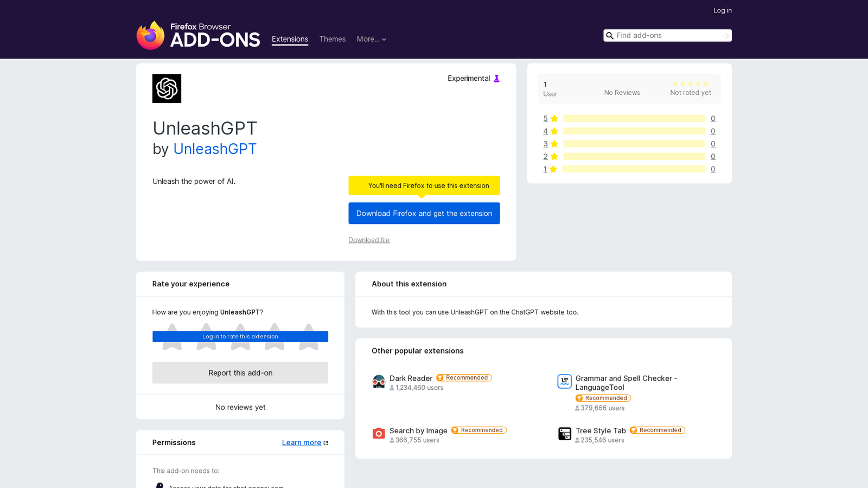Click Search by Image Recommended badge
Viewport: 868px width, 488px height.
[479, 431]
